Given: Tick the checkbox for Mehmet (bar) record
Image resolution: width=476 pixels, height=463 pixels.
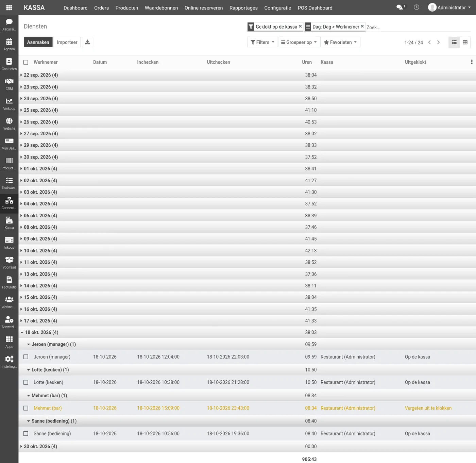Looking at the screenshot, I should point(26,408).
